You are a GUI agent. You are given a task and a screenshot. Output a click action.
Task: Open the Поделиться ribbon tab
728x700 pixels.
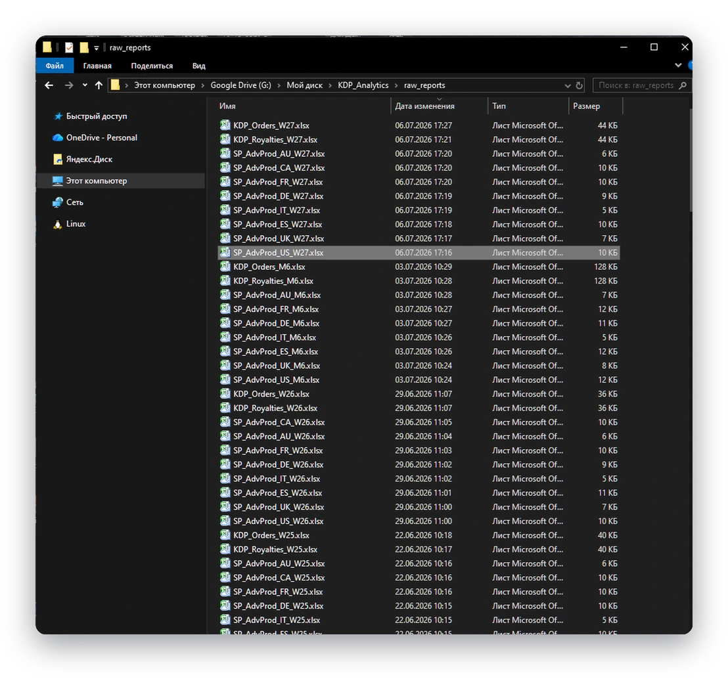pyautogui.click(x=152, y=66)
